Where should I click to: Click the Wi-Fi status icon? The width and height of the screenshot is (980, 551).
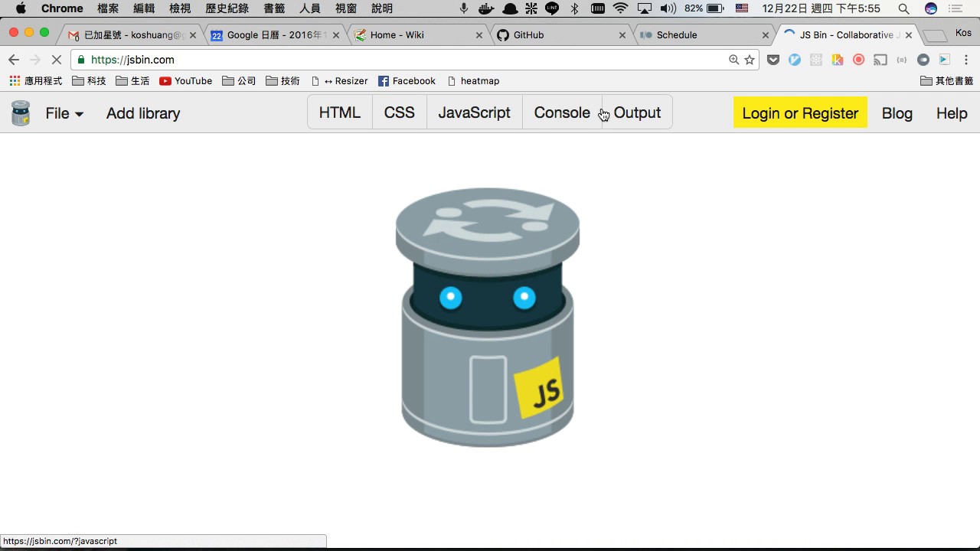pos(621,8)
